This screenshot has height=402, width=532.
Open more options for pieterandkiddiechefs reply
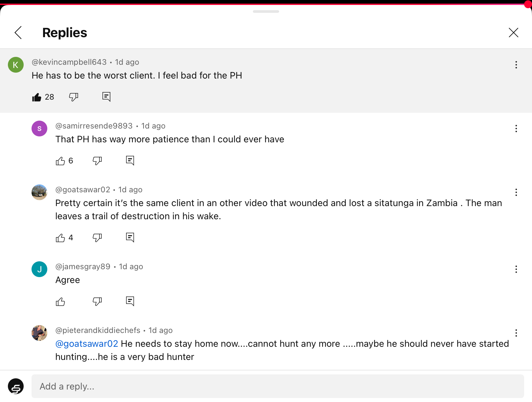(x=516, y=333)
